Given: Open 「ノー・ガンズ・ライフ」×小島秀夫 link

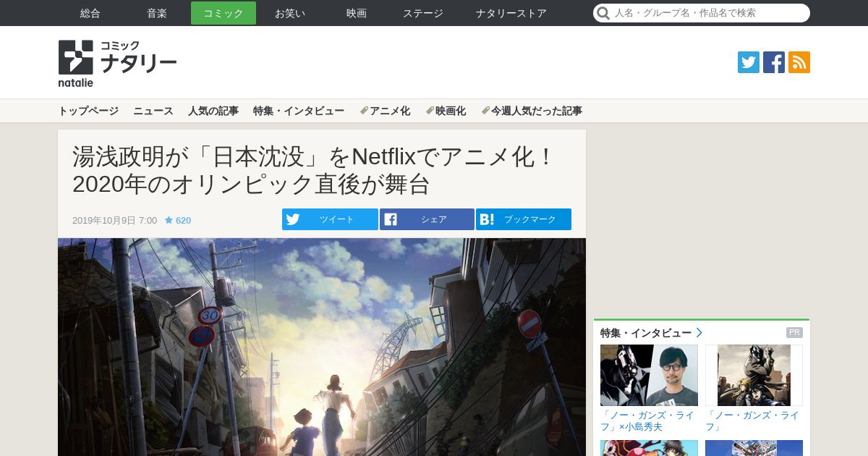Looking at the screenshot, I should tap(647, 421).
